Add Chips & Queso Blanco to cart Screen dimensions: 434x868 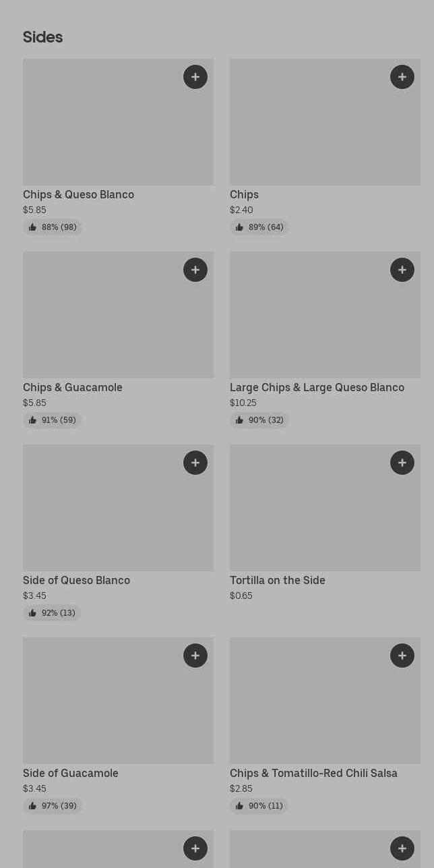pos(195,77)
